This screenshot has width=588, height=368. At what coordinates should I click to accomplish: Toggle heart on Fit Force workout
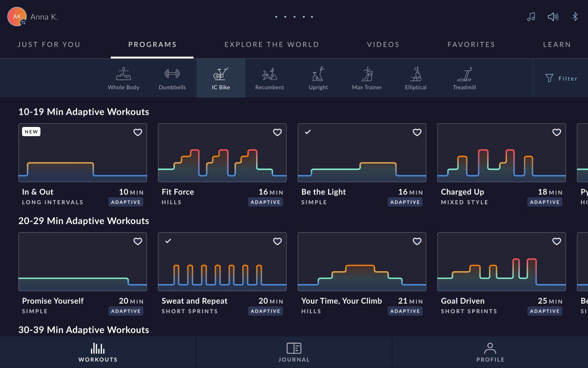(x=277, y=132)
